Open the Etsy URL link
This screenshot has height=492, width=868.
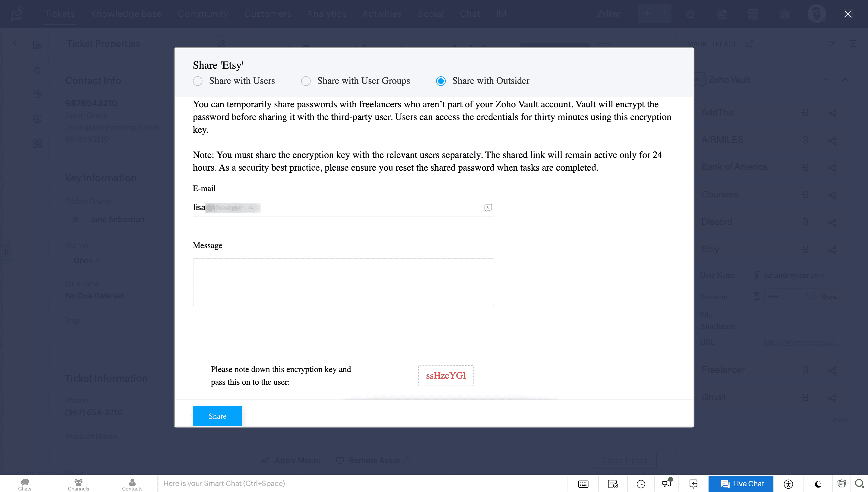[801, 342]
